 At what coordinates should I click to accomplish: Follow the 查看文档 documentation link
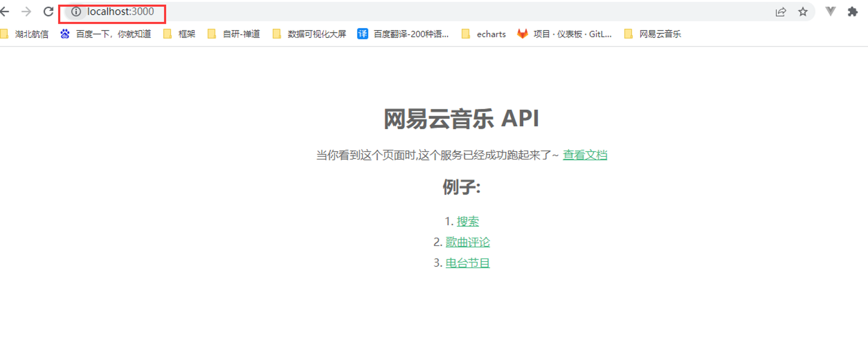point(585,155)
